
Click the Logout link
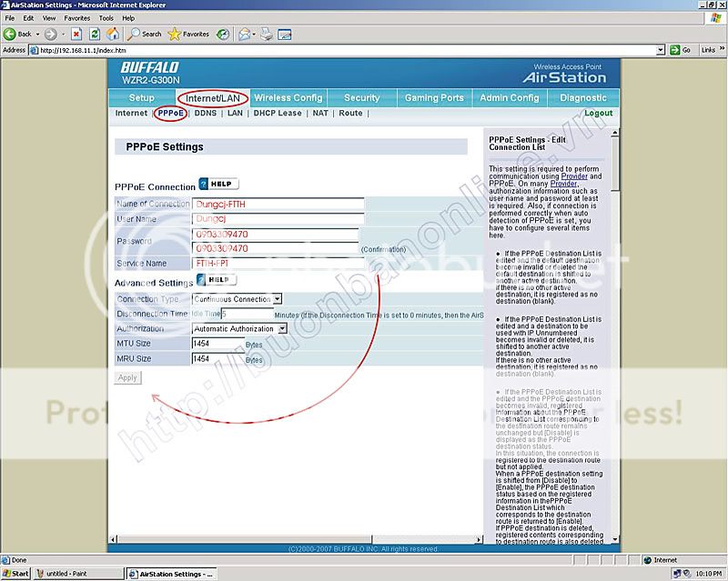point(598,113)
